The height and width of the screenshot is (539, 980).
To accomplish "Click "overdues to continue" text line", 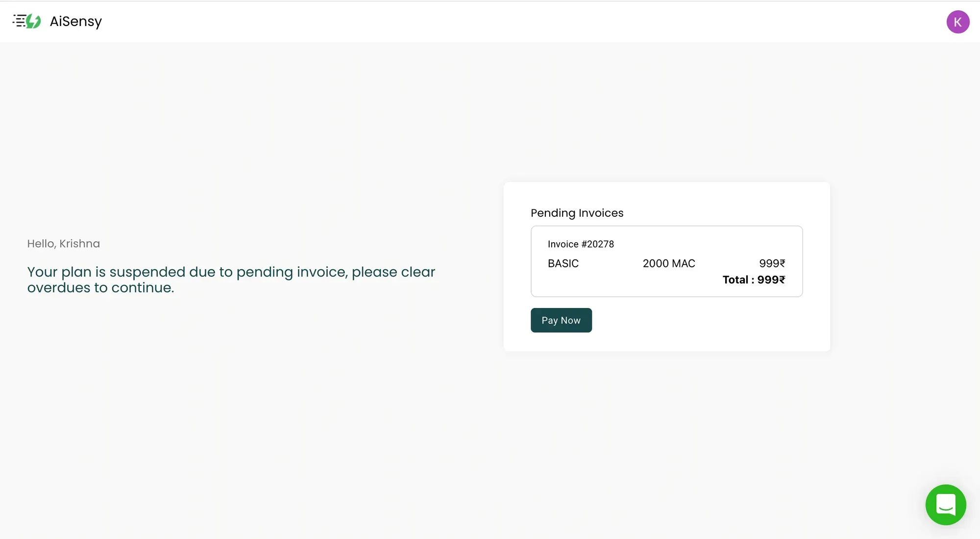I will point(100,288).
